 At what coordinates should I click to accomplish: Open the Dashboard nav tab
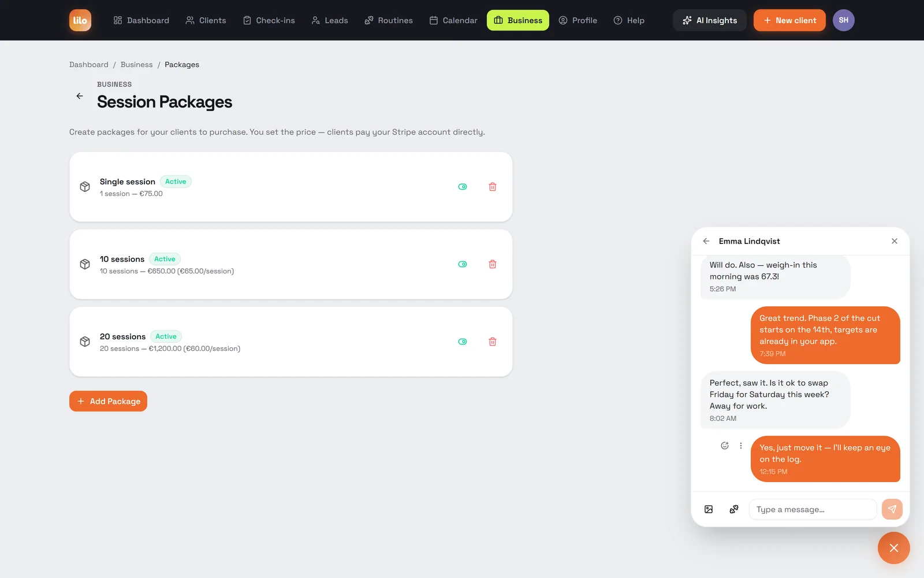tap(141, 20)
